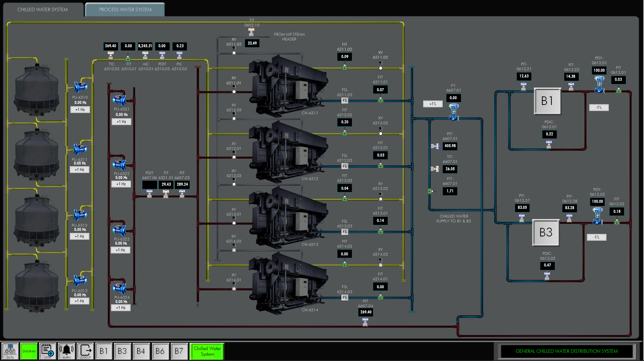Click the DIAGRAM navigation button

[x=29, y=351]
